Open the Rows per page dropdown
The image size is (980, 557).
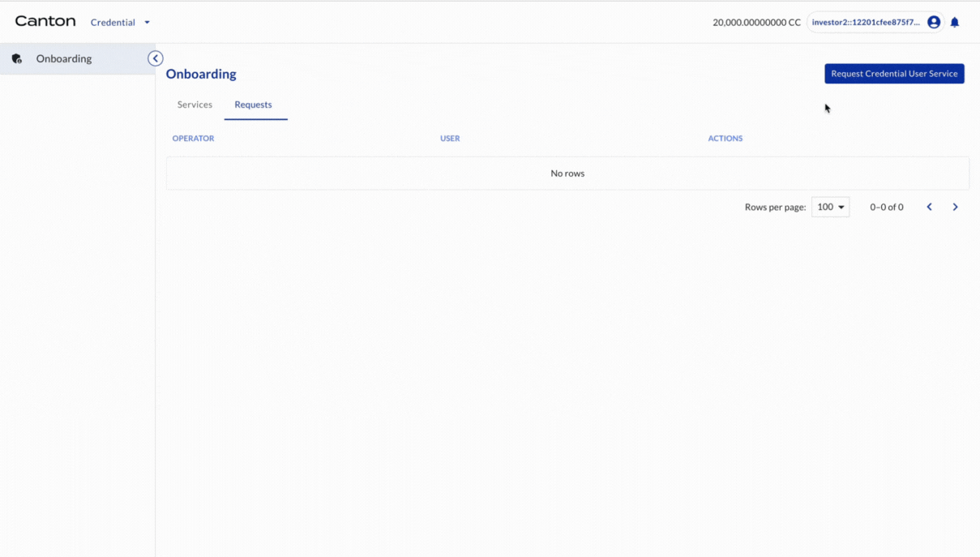[x=830, y=207]
